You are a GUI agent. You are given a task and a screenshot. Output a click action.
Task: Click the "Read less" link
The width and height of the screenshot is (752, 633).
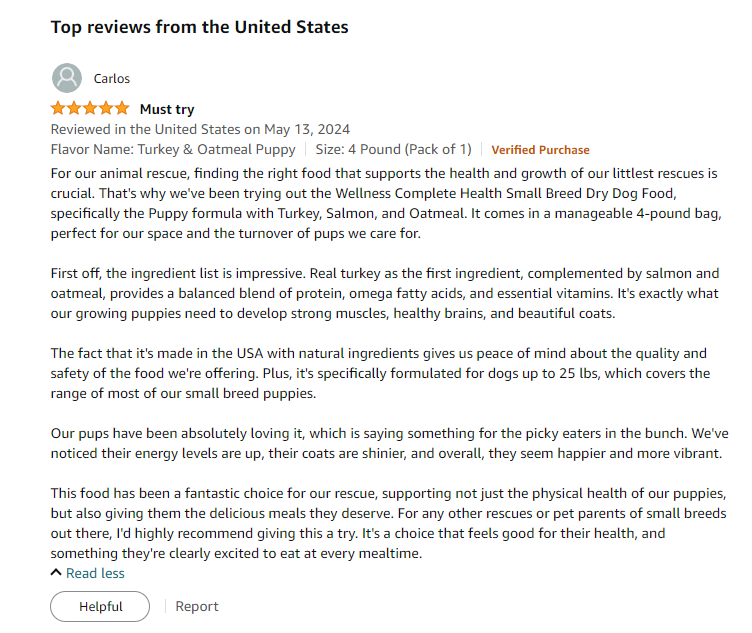click(x=95, y=573)
